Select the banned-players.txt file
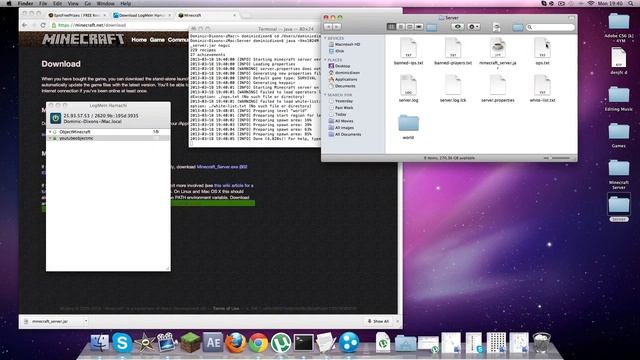 click(x=453, y=51)
